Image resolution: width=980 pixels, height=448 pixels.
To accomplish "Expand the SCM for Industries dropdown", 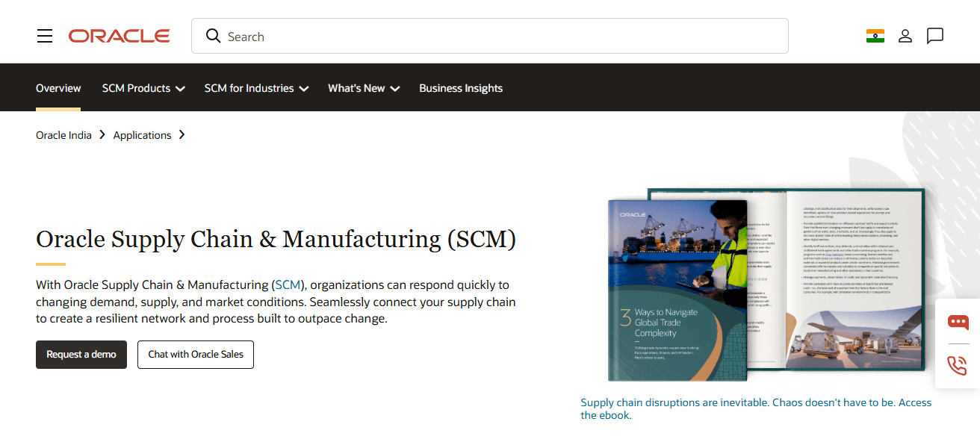I will (256, 88).
